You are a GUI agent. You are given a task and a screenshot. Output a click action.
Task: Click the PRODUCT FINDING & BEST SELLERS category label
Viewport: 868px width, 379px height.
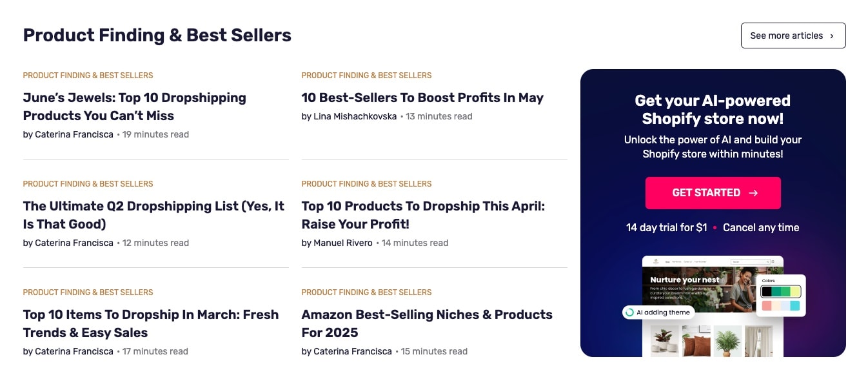[x=88, y=75]
